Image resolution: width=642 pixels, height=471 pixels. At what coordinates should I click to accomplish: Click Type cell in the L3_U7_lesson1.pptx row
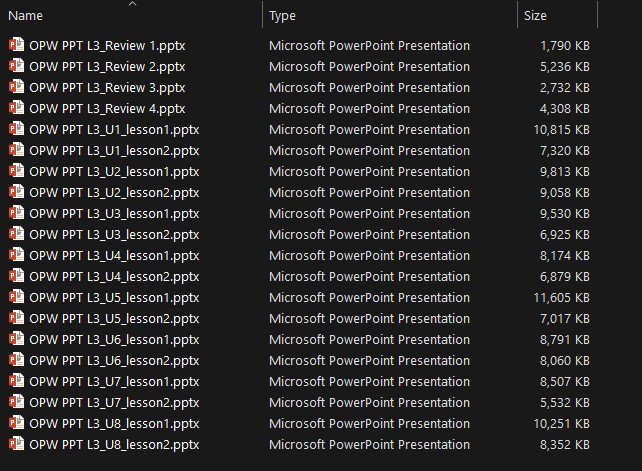click(369, 381)
